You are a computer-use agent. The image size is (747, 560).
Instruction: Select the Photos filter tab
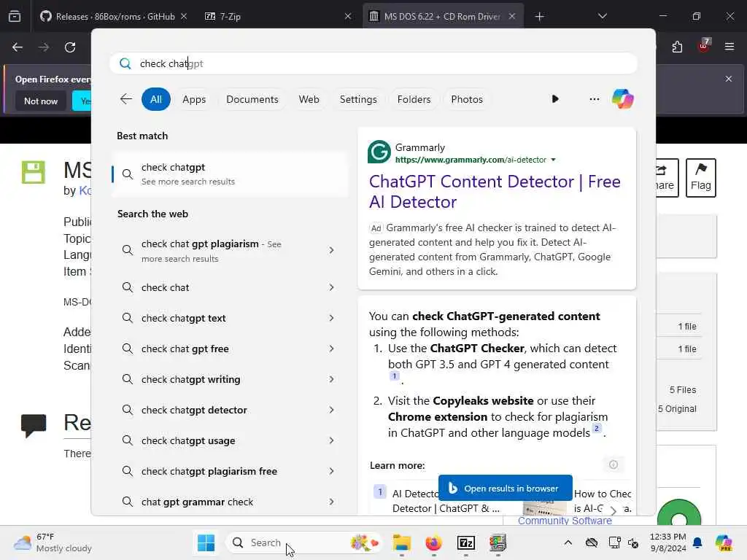[x=467, y=99]
